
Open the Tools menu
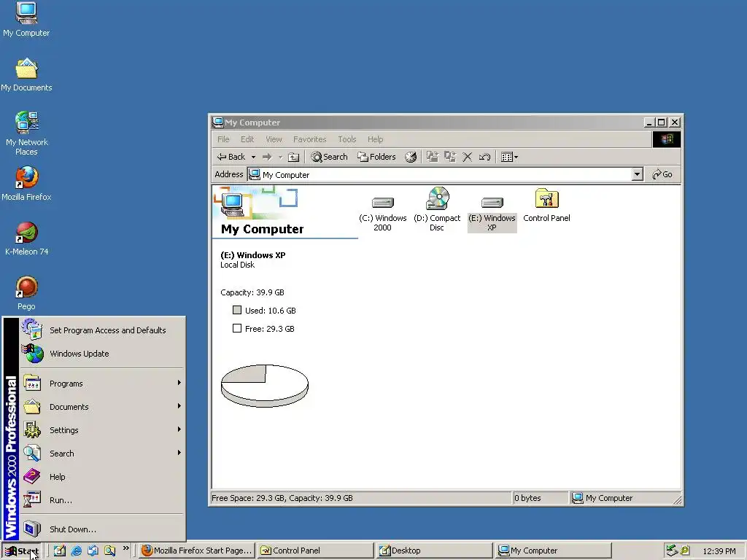pyautogui.click(x=347, y=139)
